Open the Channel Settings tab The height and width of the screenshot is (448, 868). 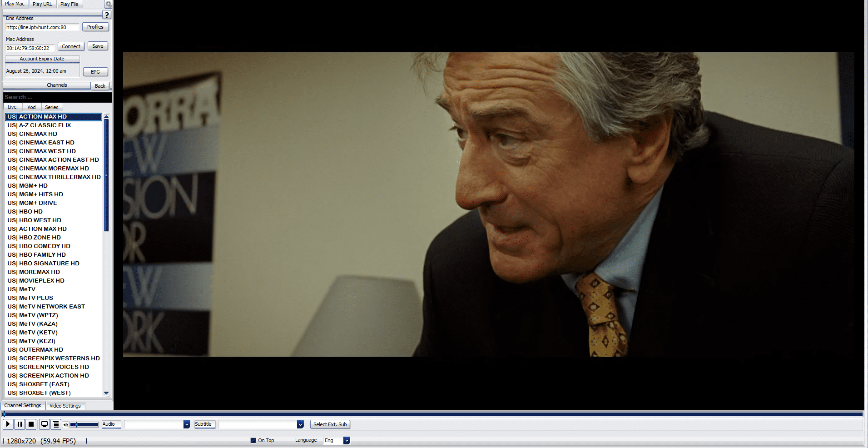click(23, 406)
